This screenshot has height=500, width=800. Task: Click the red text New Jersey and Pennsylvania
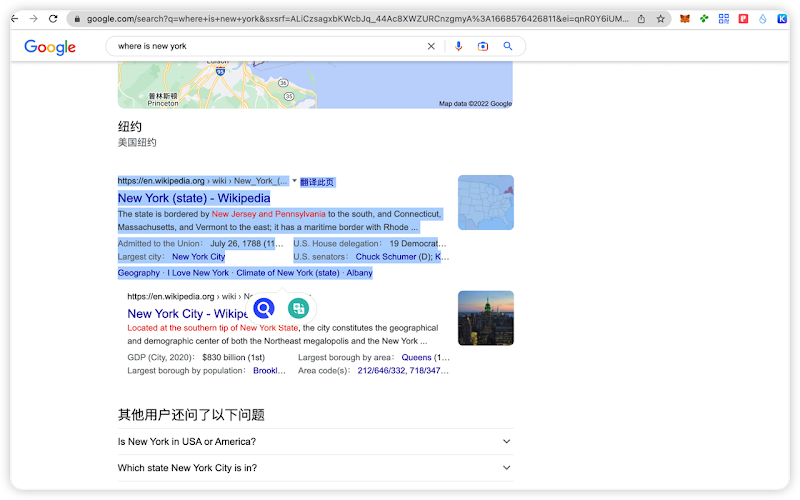pos(268,214)
